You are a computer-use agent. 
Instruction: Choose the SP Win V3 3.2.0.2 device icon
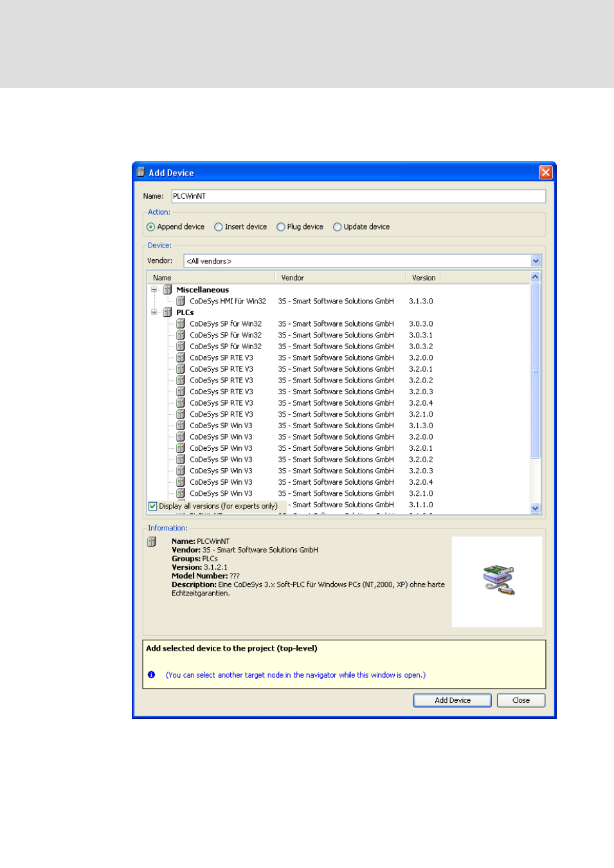(x=181, y=460)
